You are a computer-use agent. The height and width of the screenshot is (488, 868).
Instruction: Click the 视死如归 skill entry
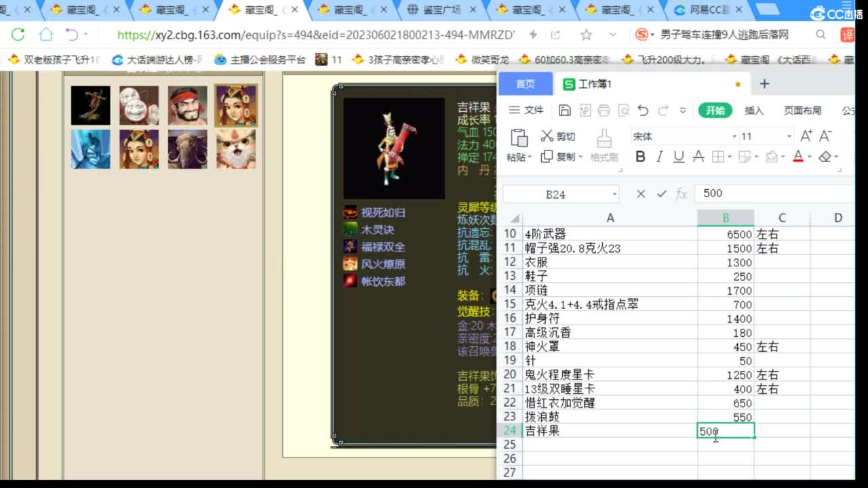(x=374, y=213)
